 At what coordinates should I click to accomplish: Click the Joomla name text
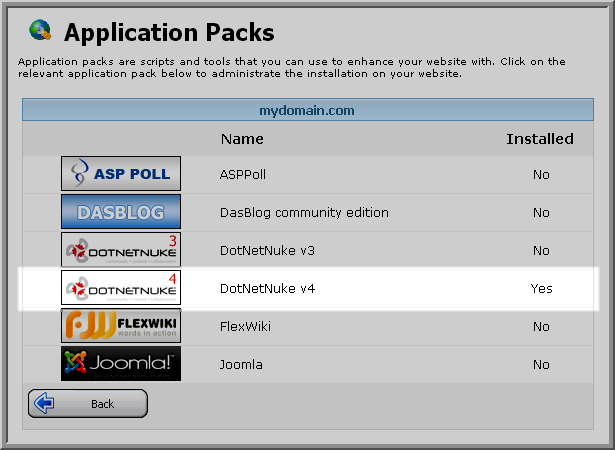[241, 365]
